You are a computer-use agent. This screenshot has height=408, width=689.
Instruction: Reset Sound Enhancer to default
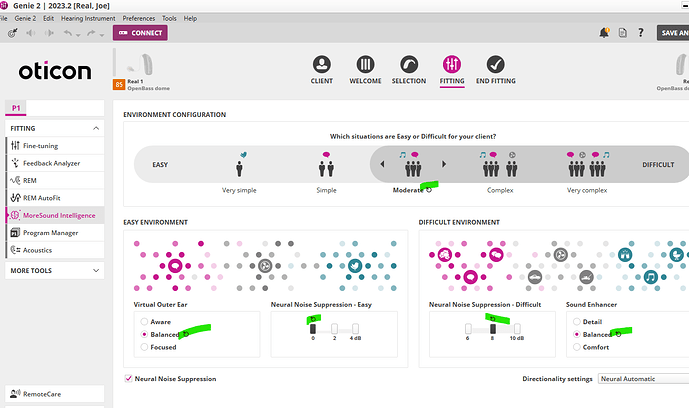(x=618, y=334)
